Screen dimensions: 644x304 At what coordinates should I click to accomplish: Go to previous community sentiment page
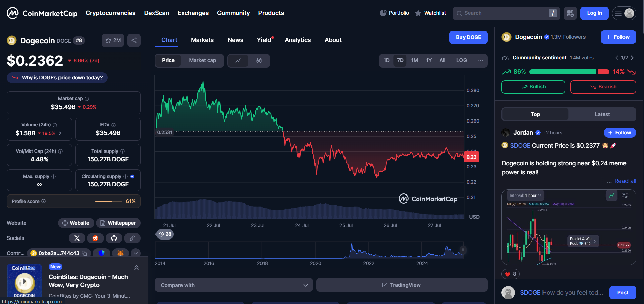pos(617,58)
